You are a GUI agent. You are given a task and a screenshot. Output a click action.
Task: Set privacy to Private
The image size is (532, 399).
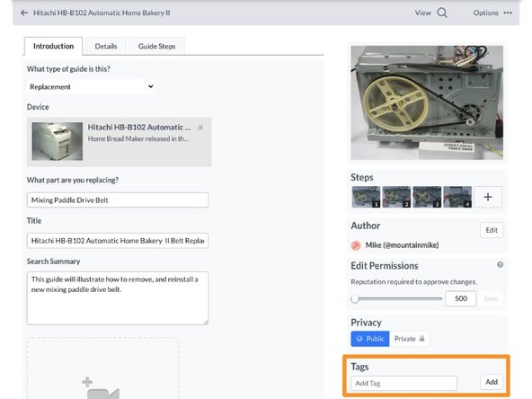pyautogui.click(x=410, y=339)
